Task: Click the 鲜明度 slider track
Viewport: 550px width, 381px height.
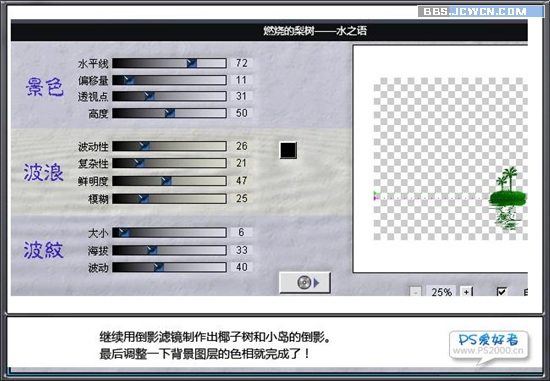Action: click(x=169, y=181)
